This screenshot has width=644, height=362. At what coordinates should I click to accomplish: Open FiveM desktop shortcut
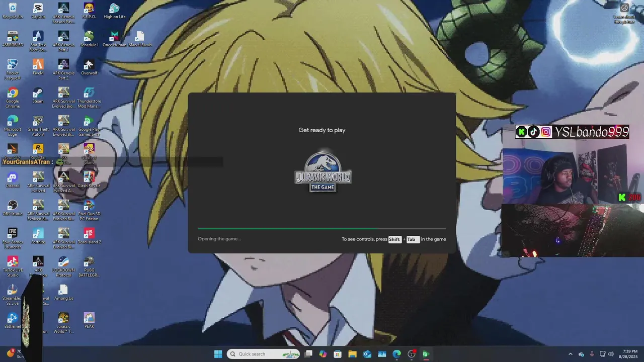[x=38, y=67]
